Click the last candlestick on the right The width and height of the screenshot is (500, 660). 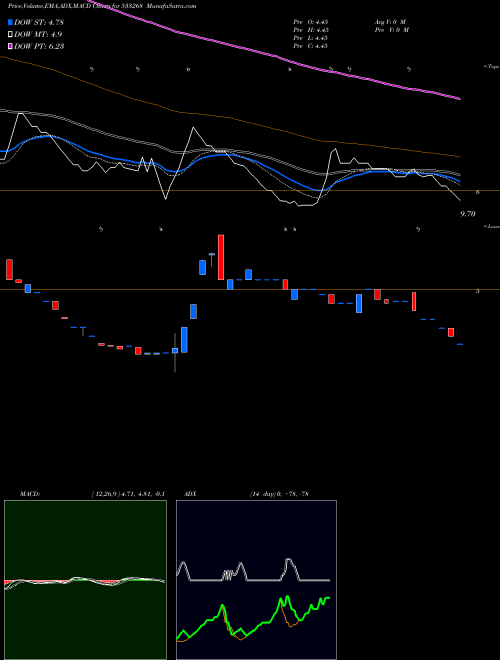click(x=460, y=344)
